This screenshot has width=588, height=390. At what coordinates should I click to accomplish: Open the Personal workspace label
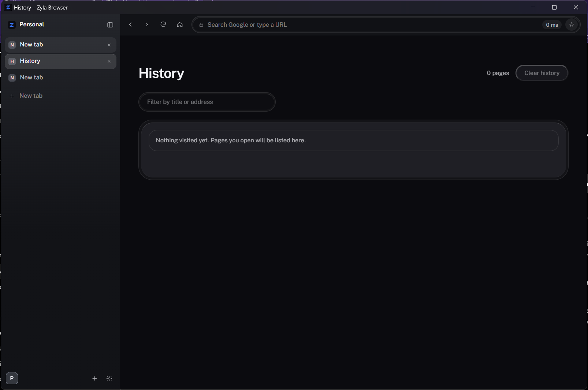[x=31, y=25]
